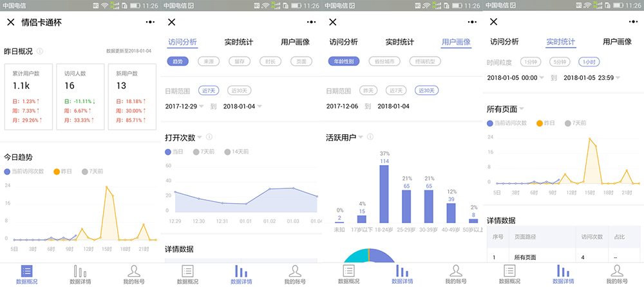Tap 我的帐号 icon below the 今日趋势 chart
This screenshot has width=644, height=287.
pyautogui.click(x=134, y=274)
